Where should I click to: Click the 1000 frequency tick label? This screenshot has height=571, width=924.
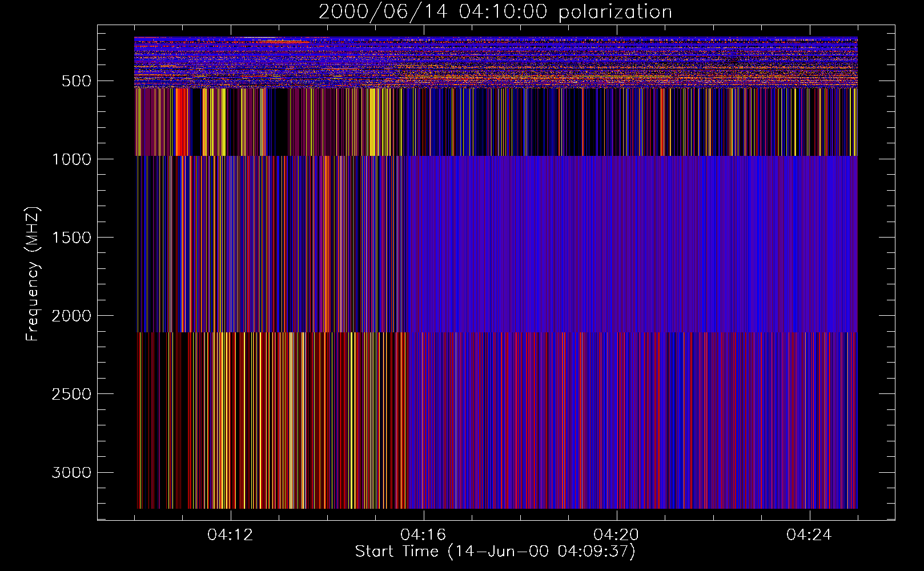pos(71,159)
